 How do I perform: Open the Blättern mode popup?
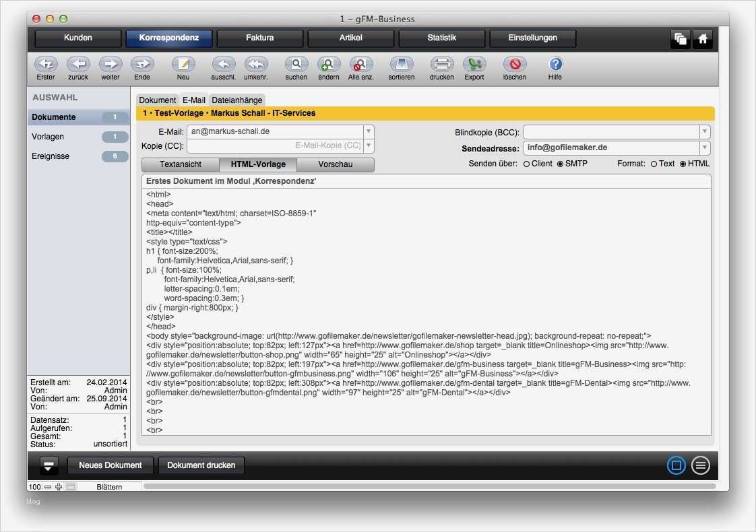click(109, 487)
